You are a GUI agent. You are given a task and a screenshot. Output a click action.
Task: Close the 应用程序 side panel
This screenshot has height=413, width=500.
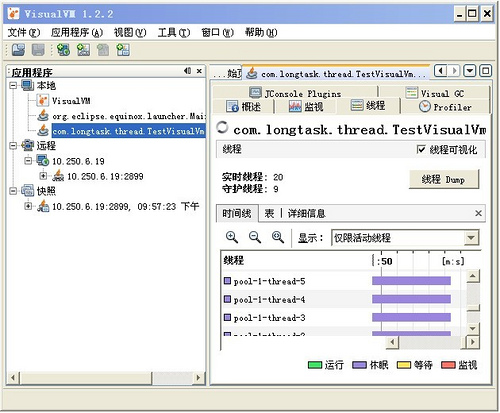(x=199, y=71)
